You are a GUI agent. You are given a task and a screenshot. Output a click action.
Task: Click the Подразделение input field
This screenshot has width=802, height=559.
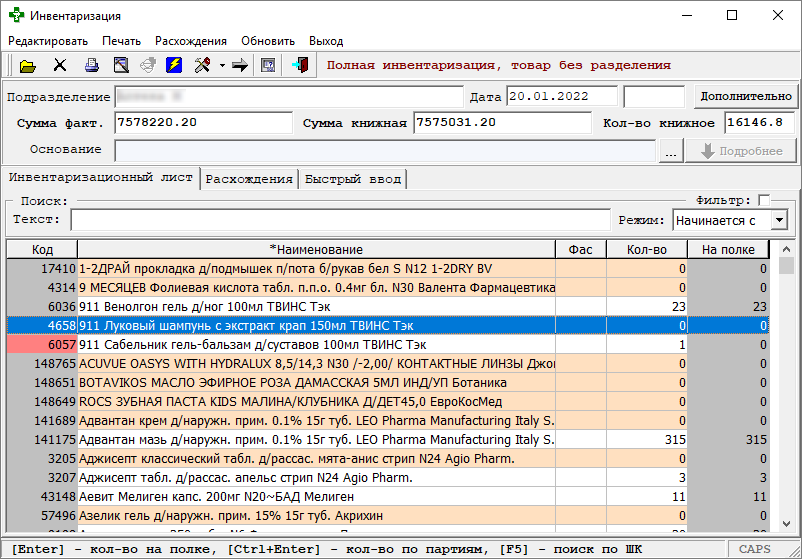pos(289,97)
